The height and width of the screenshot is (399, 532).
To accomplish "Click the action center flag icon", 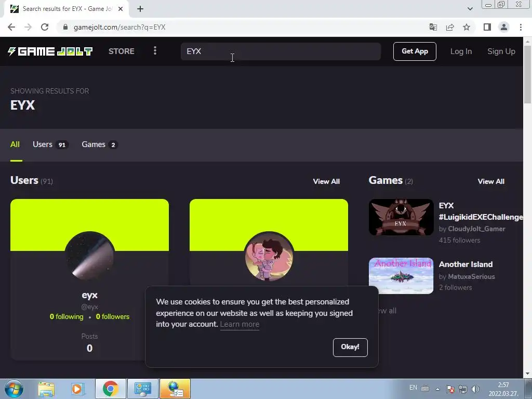I will tap(450, 389).
